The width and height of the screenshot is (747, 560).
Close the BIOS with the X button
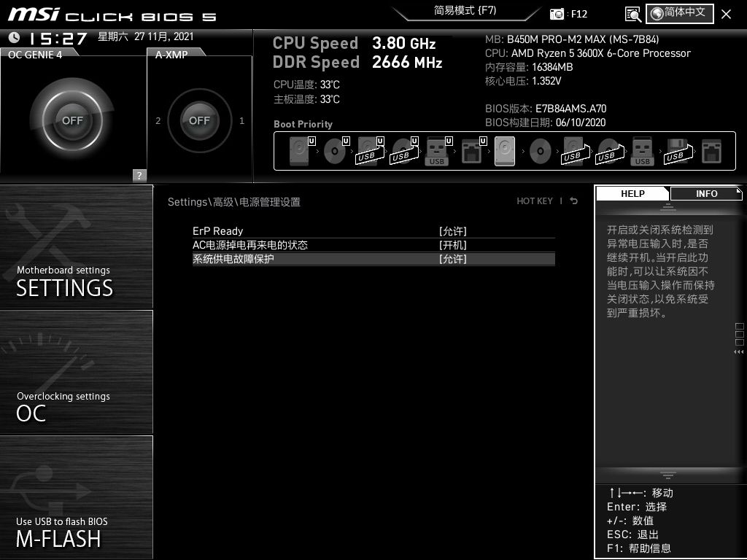(726, 15)
